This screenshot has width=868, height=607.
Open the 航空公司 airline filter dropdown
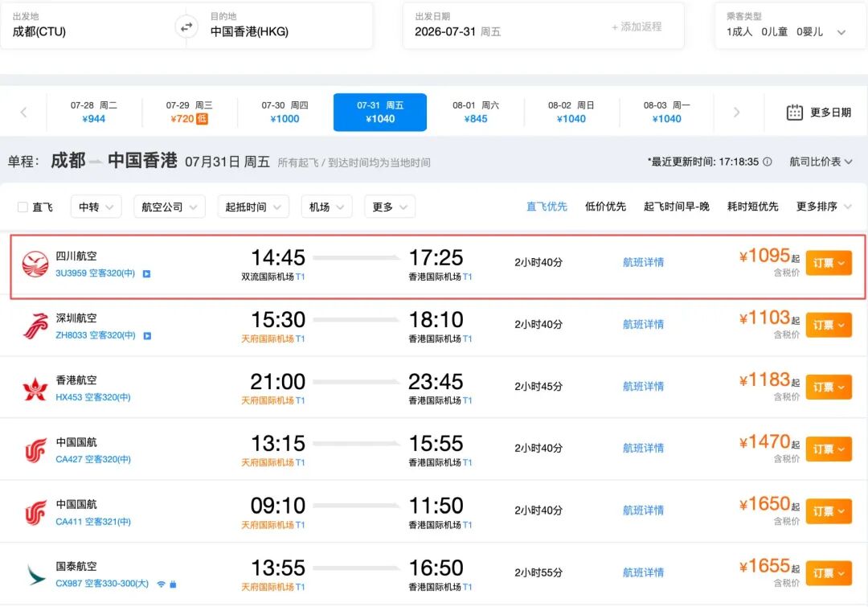click(x=170, y=207)
